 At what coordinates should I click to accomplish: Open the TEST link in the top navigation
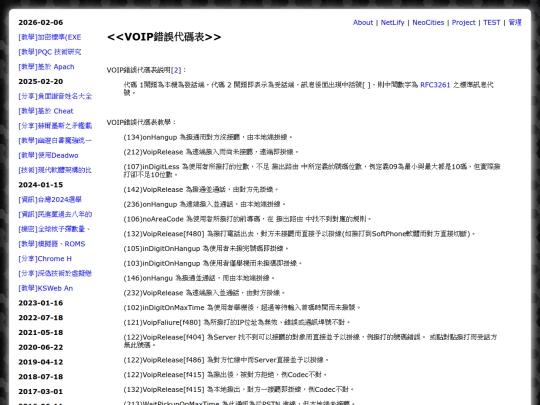point(491,22)
